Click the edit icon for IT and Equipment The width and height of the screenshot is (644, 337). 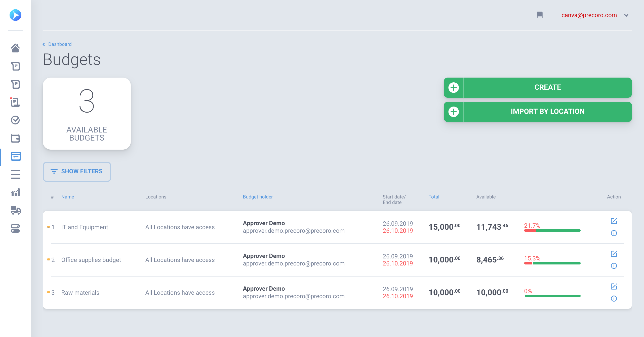[614, 221]
